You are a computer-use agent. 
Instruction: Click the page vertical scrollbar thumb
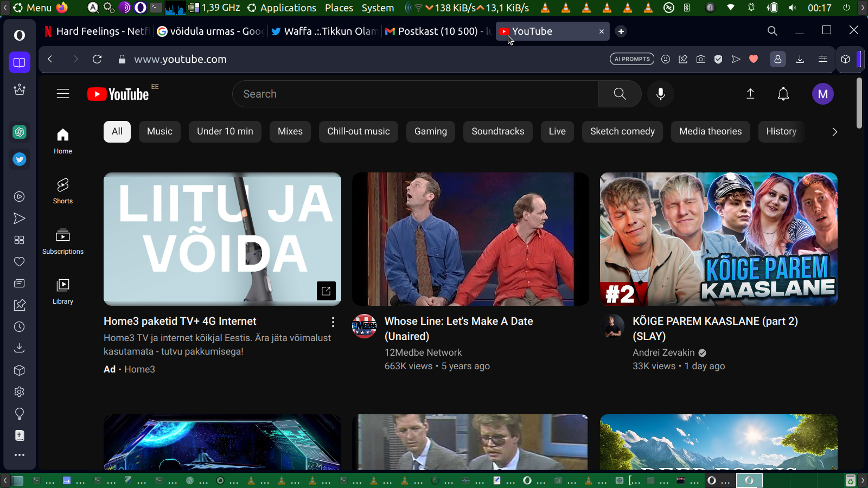coord(859,103)
